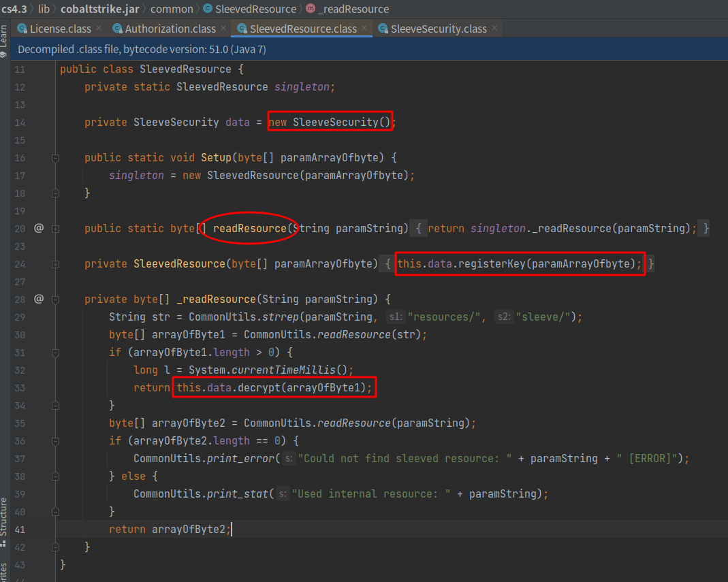Click the License.class tab file icon

point(22,29)
